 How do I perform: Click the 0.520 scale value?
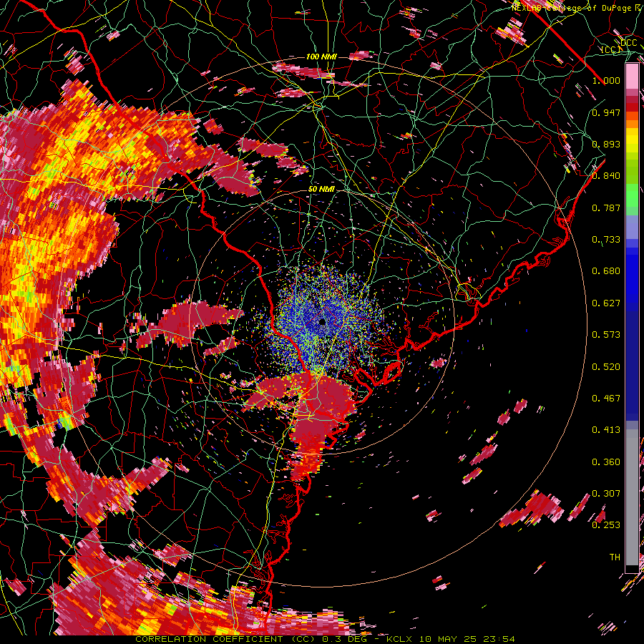click(606, 366)
